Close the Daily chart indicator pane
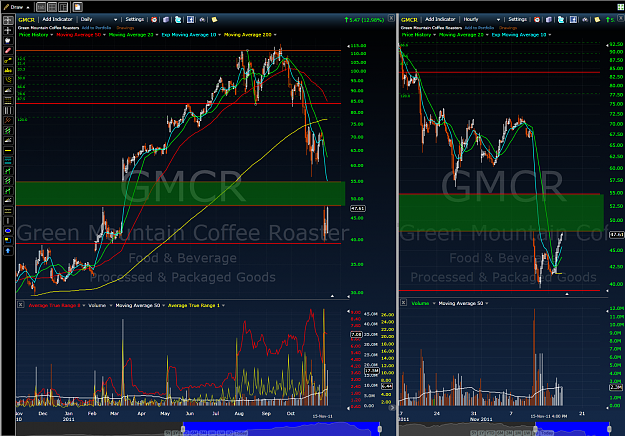The image size is (625, 436). (20, 304)
